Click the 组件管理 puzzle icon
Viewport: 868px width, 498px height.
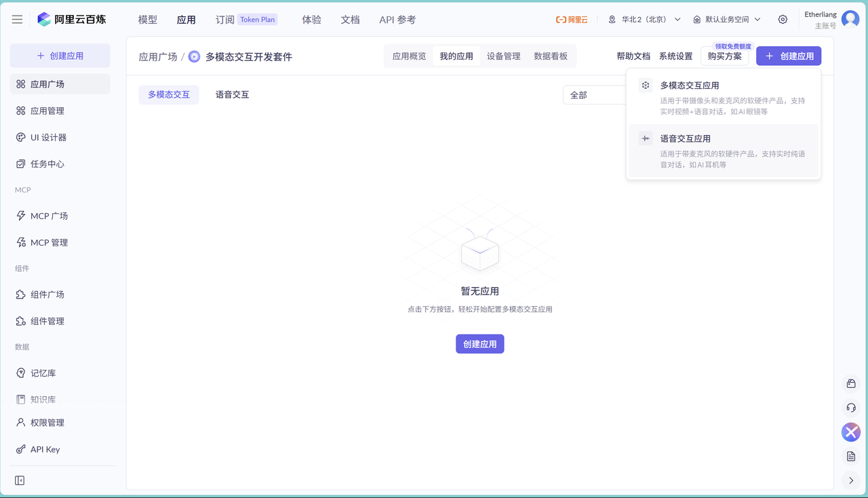tap(21, 321)
